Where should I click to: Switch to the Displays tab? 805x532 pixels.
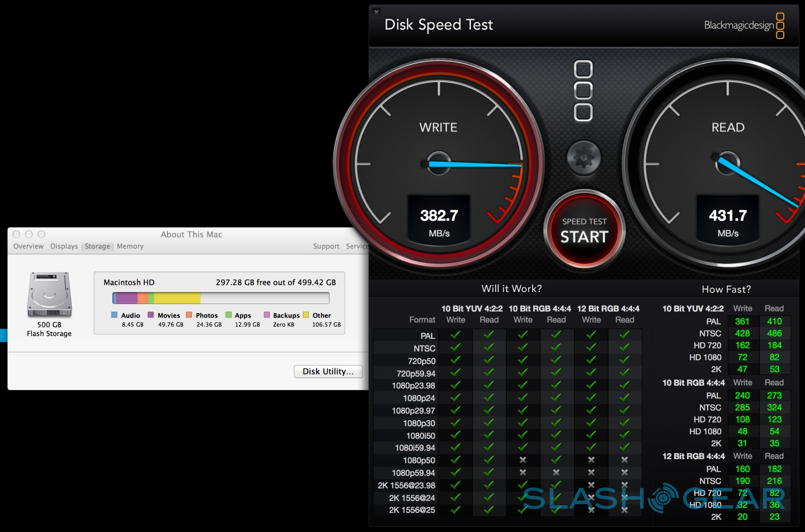64,246
